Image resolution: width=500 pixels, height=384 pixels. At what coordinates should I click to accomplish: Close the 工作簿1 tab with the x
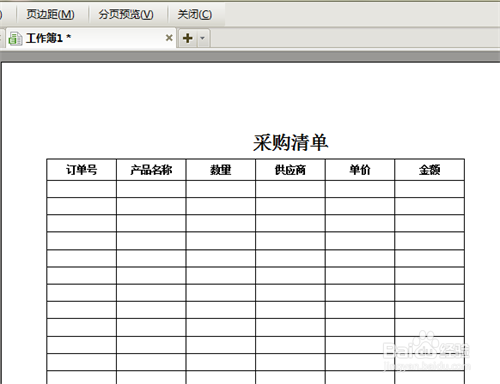(169, 38)
